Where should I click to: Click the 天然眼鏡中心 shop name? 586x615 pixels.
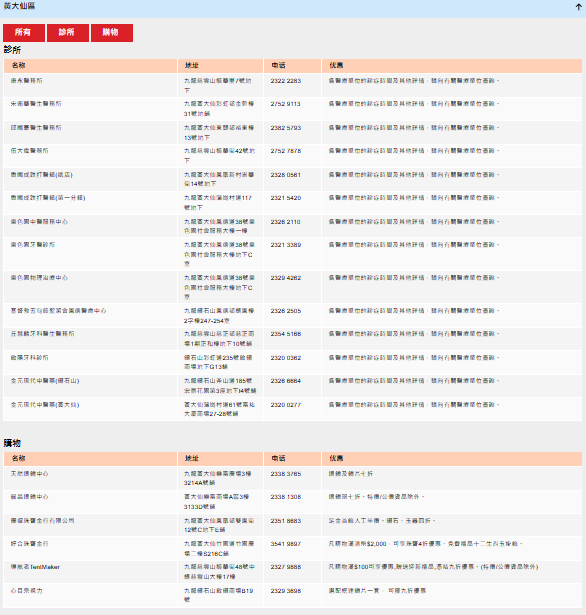pyautogui.click(x=29, y=474)
